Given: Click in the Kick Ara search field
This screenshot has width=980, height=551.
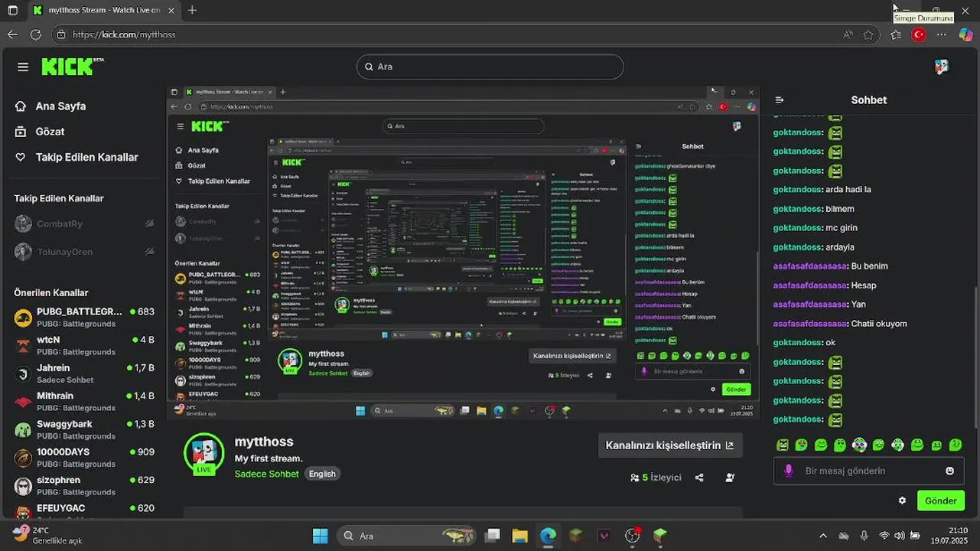Looking at the screenshot, I should tap(490, 67).
